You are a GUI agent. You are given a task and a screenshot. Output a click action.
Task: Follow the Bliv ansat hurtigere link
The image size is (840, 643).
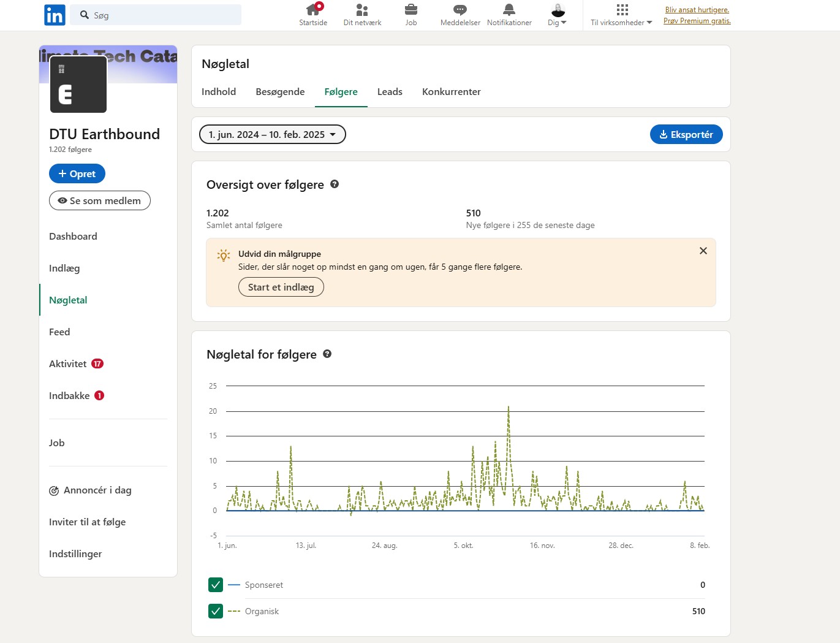697,10
